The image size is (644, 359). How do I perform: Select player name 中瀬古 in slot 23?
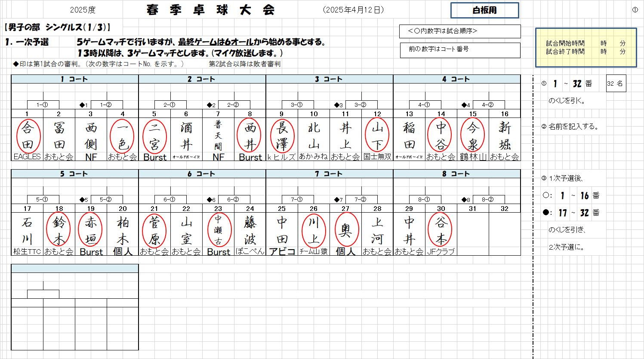click(219, 230)
